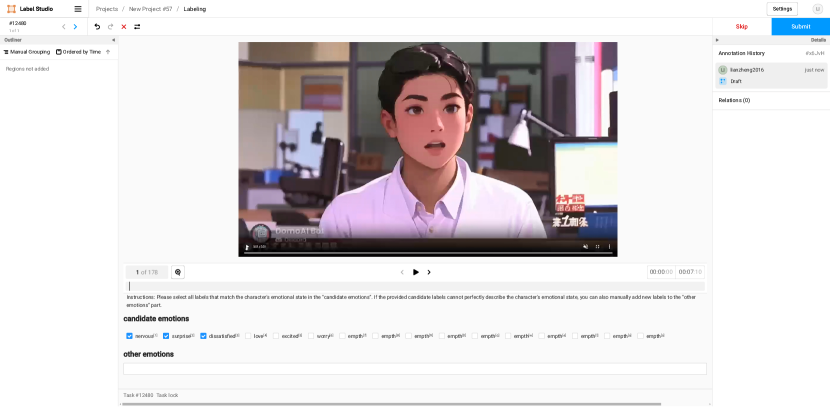Open Projects breadcrumb
The width and height of the screenshot is (830, 412).
click(107, 9)
